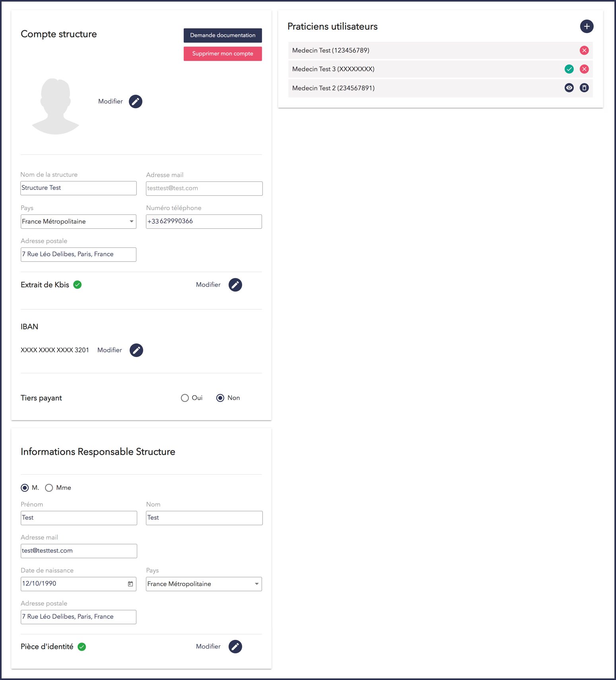This screenshot has width=616, height=680.
Task: Click the add practitioner plus icon
Action: coord(587,27)
